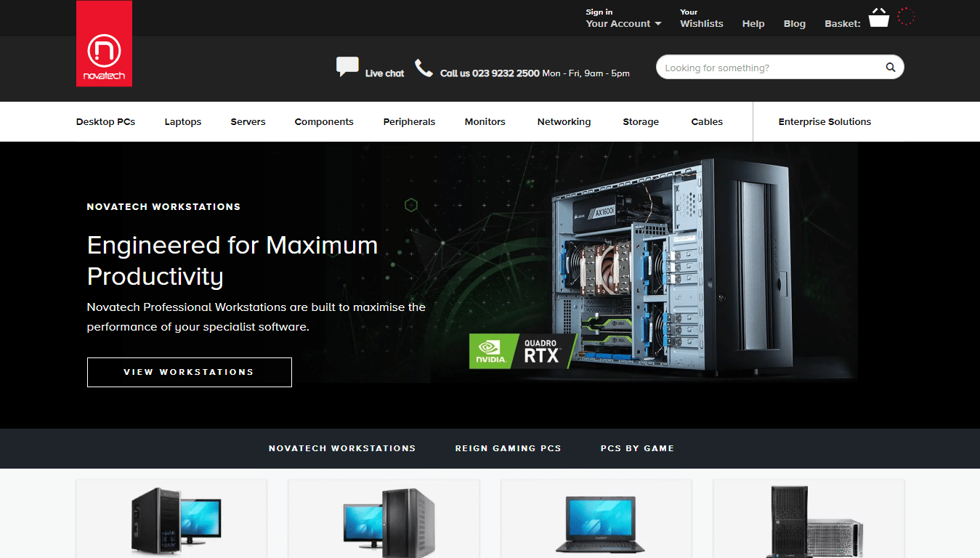Open the Help link
The width and height of the screenshot is (980, 558).
(x=753, y=24)
